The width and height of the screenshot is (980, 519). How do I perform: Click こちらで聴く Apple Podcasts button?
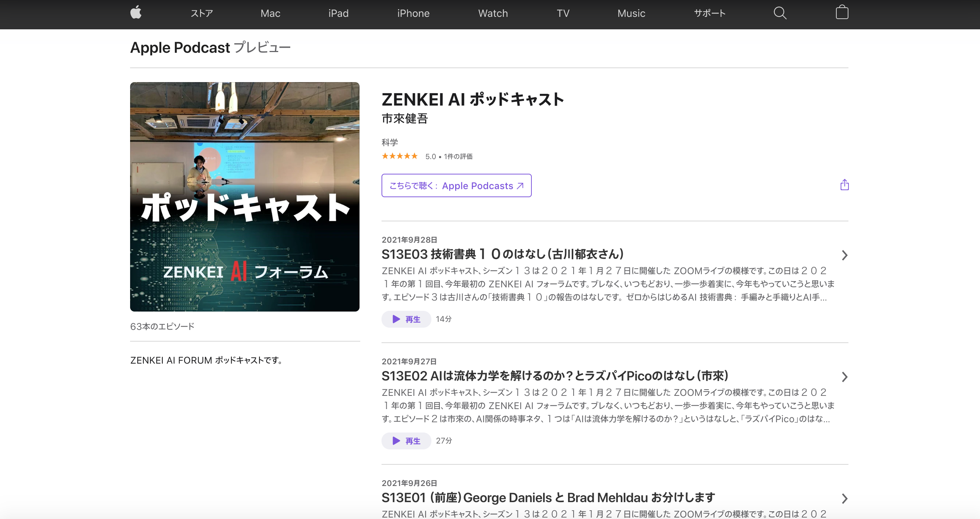(x=457, y=186)
